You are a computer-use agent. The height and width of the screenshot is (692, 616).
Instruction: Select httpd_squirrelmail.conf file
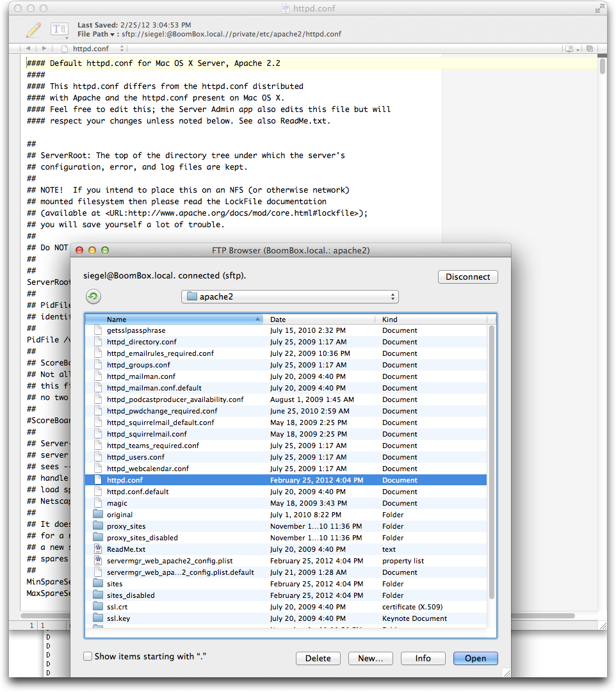[286, 434]
